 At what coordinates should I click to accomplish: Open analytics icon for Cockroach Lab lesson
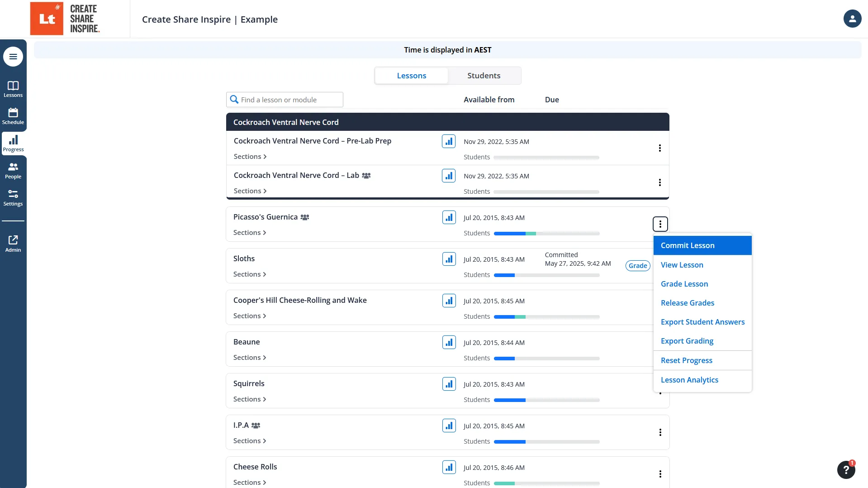click(x=449, y=176)
